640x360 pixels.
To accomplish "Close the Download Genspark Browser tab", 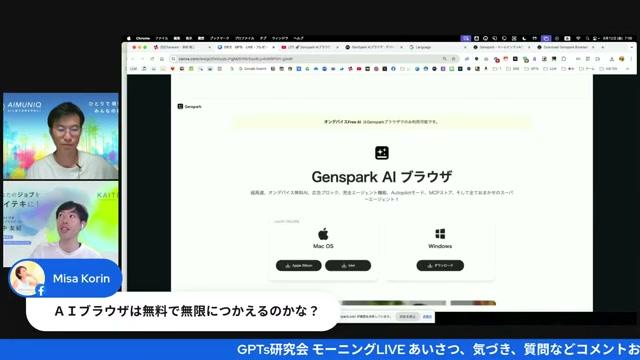I will coord(593,47).
